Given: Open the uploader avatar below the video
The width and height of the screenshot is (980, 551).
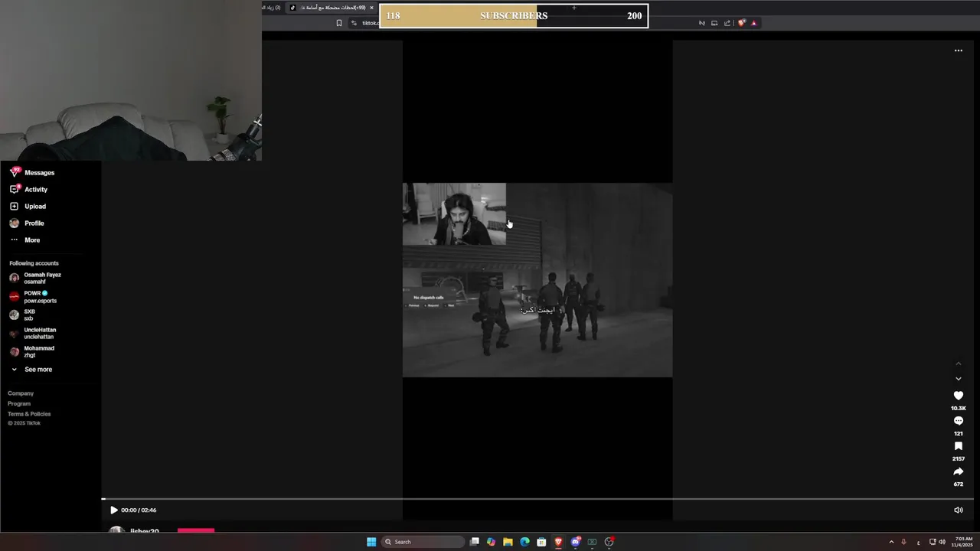Looking at the screenshot, I should pos(116,530).
